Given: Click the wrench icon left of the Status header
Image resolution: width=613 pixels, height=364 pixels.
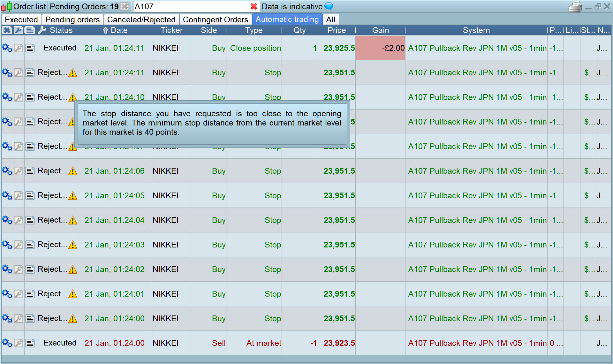Looking at the screenshot, I should click(x=42, y=30).
